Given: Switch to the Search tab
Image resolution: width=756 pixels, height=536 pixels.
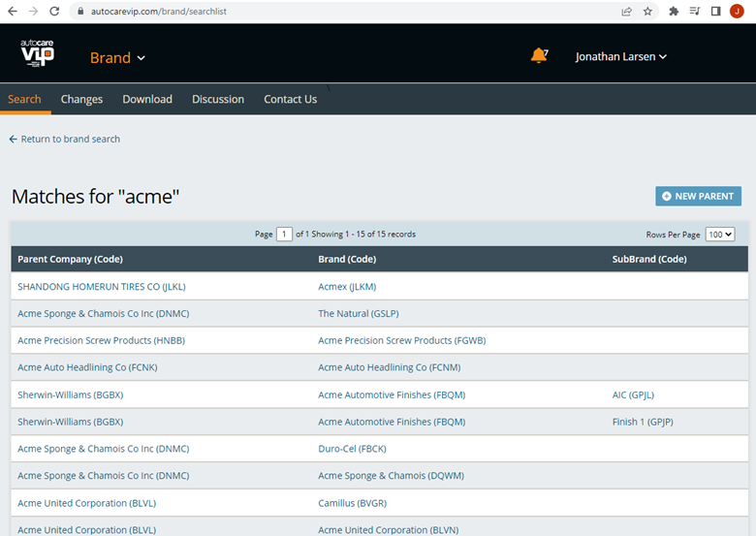Looking at the screenshot, I should 24,99.
